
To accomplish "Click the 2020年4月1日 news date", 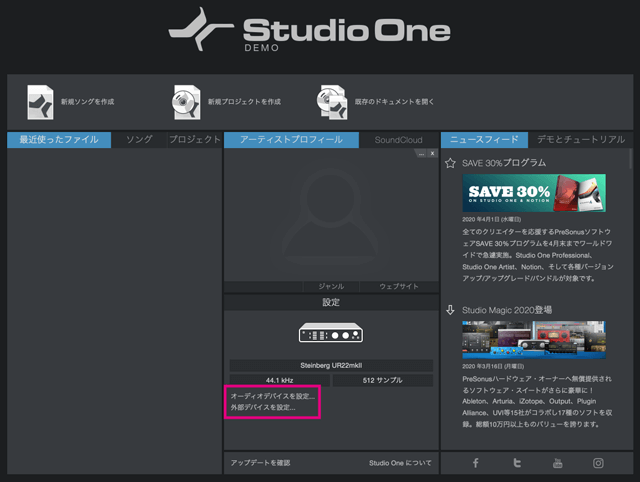I will [491, 220].
